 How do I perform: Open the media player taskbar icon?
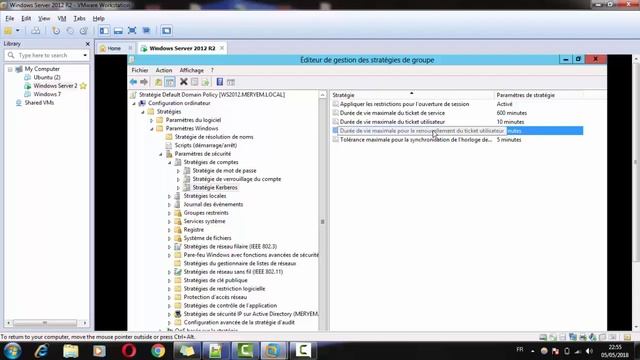click(x=99, y=351)
